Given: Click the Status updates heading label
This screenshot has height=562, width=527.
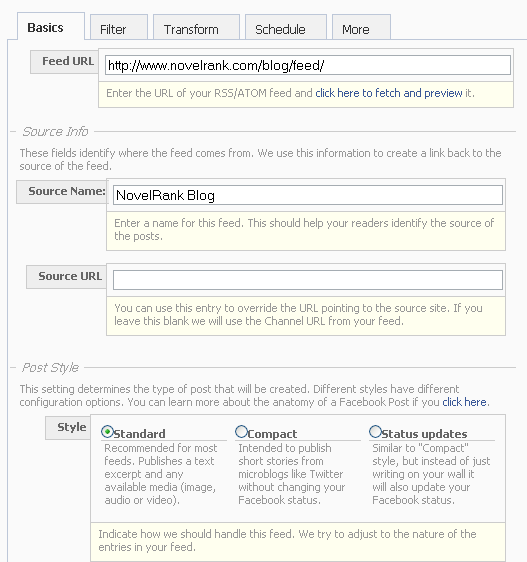Looking at the screenshot, I should [424, 434].
